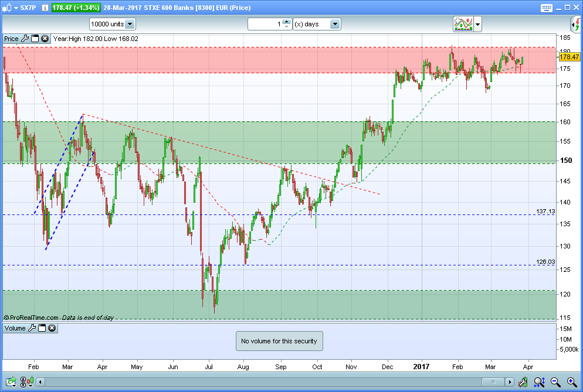Screen dimensions: 583x392
Task: Open the chart settings wrench icon at bottom right
Action: click(x=523, y=381)
